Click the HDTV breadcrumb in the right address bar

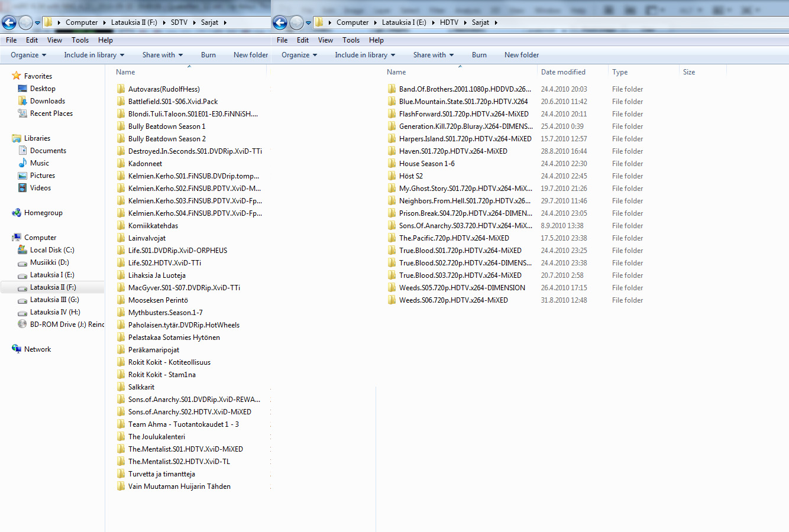pos(449,22)
